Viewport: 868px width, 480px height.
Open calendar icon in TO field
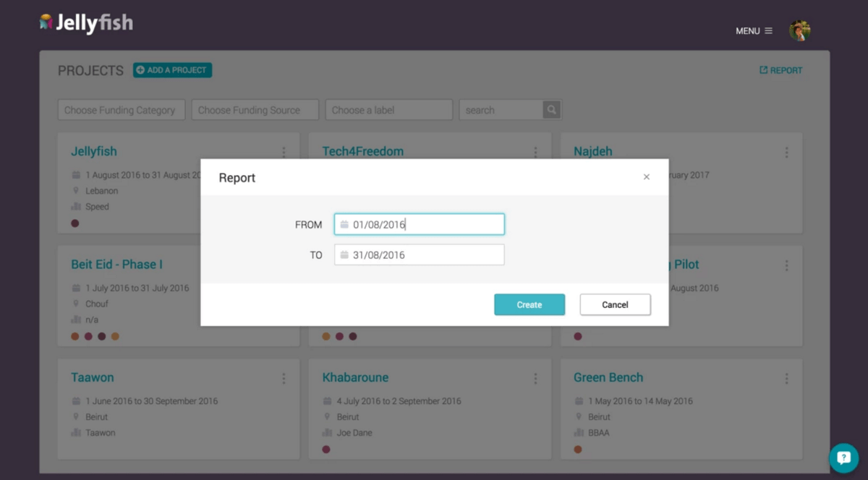pos(344,255)
